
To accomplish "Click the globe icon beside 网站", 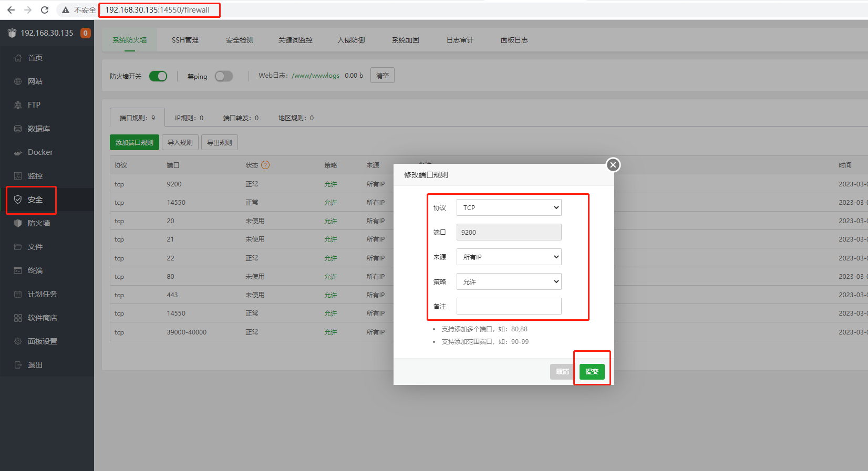I will point(18,81).
